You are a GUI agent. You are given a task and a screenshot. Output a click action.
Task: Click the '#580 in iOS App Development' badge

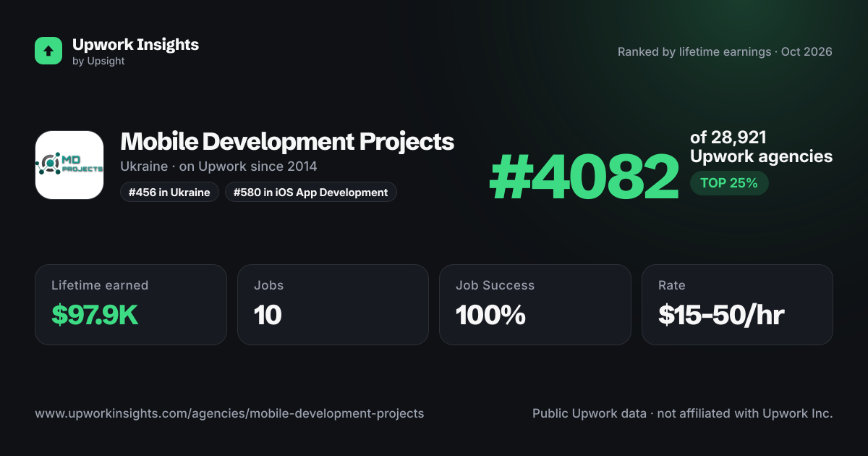pyautogui.click(x=311, y=192)
